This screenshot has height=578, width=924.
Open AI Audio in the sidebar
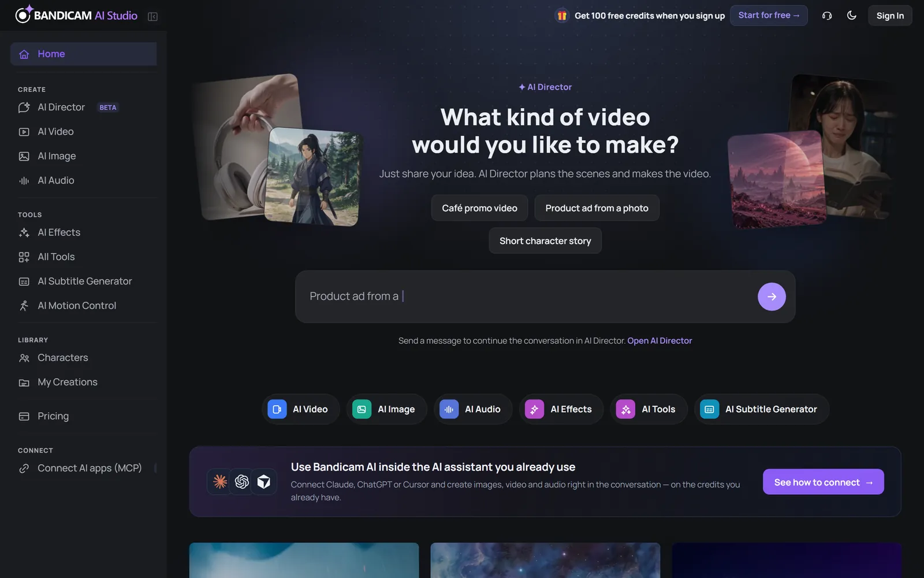point(84,180)
